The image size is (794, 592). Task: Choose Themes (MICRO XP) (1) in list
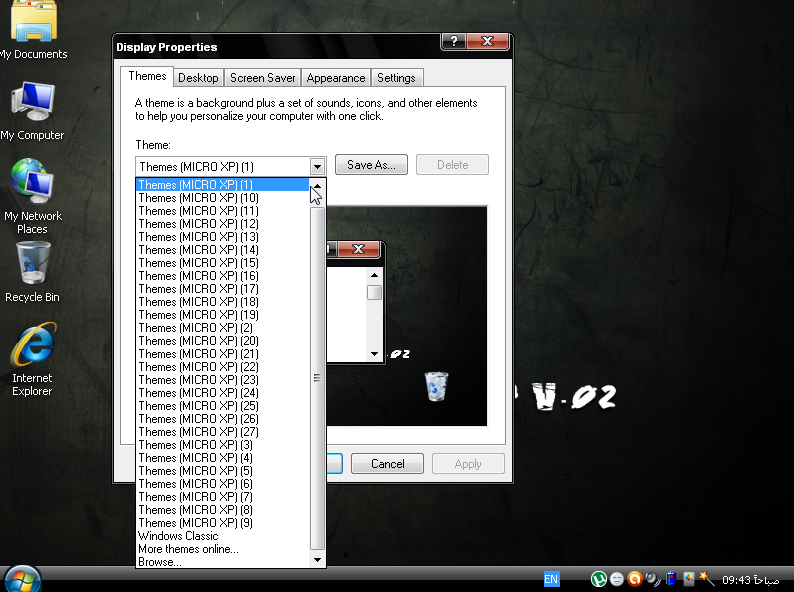pos(223,184)
